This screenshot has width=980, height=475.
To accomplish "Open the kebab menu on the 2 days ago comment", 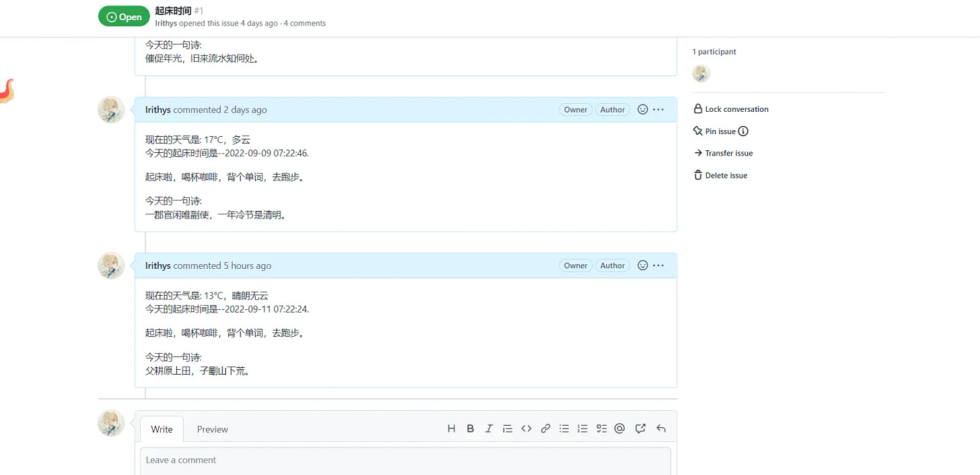I will click(658, 109).
